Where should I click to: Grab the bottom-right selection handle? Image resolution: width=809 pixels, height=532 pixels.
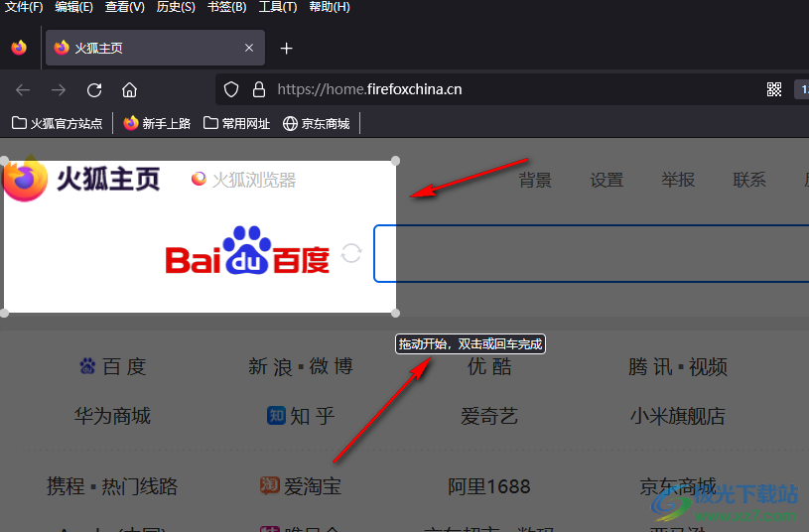tap(396, 313)
